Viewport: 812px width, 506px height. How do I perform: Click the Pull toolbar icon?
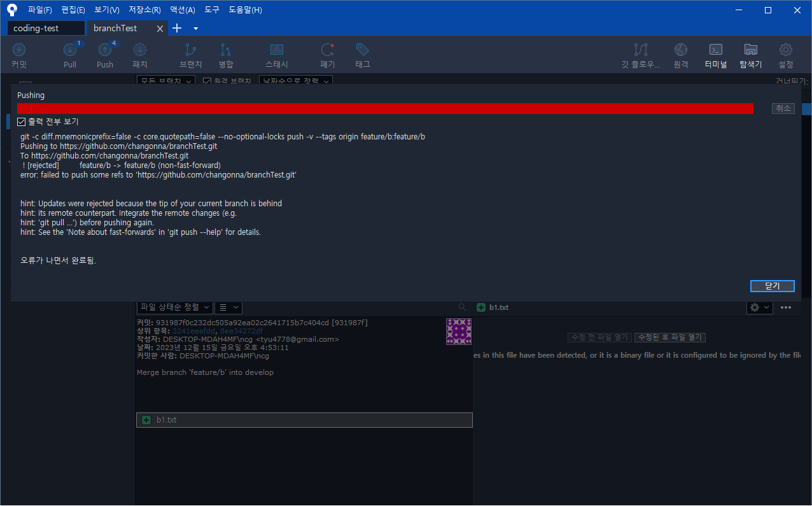click(x=70, y=50)
